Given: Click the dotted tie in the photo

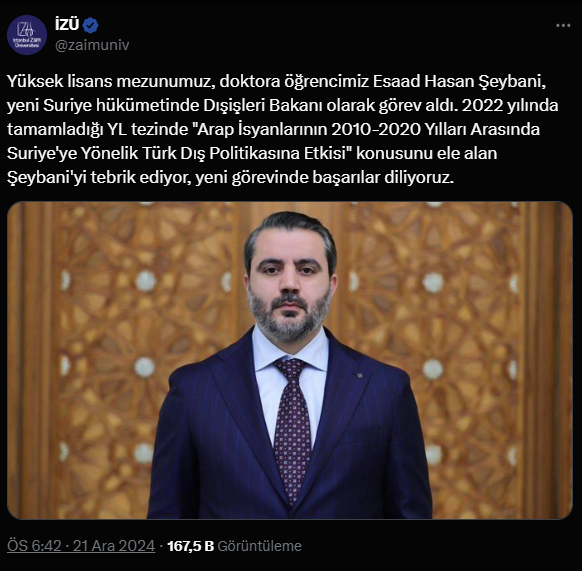Looking at the screenshot, I should 292,427.
